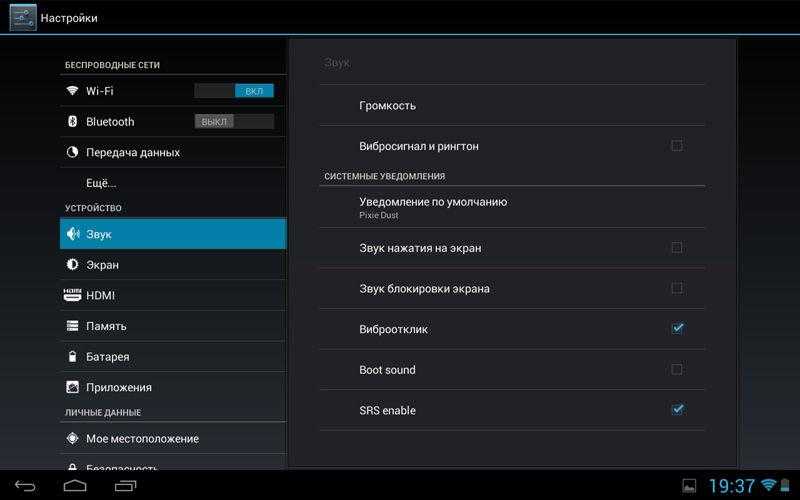The width and height of the screenshot is (800, 500).
Task: Open Ещё... wireless options
Action: pyautogui.click(x=173, y=183)
